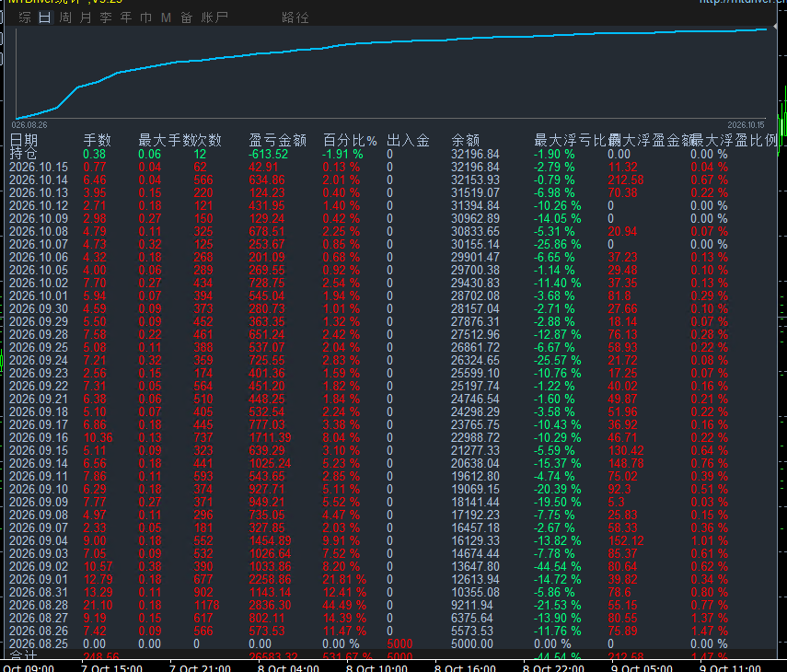Select the balance value 5573.53

coord(472,631)
